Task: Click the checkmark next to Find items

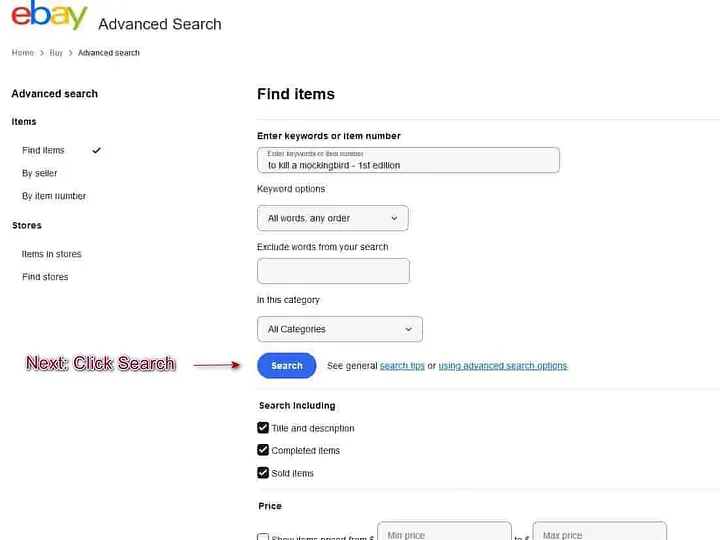Action: pos(96,150)
